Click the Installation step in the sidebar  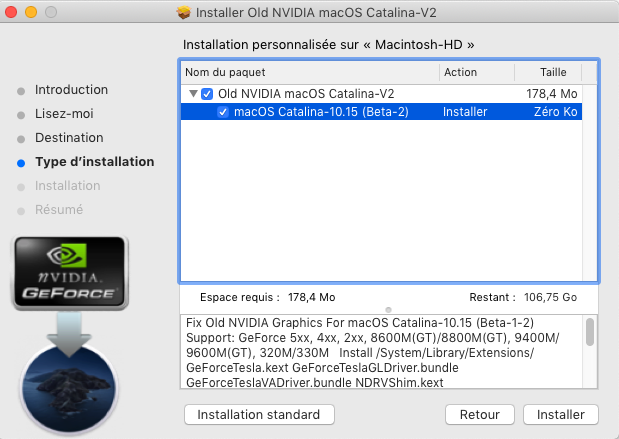click(68, 186)
